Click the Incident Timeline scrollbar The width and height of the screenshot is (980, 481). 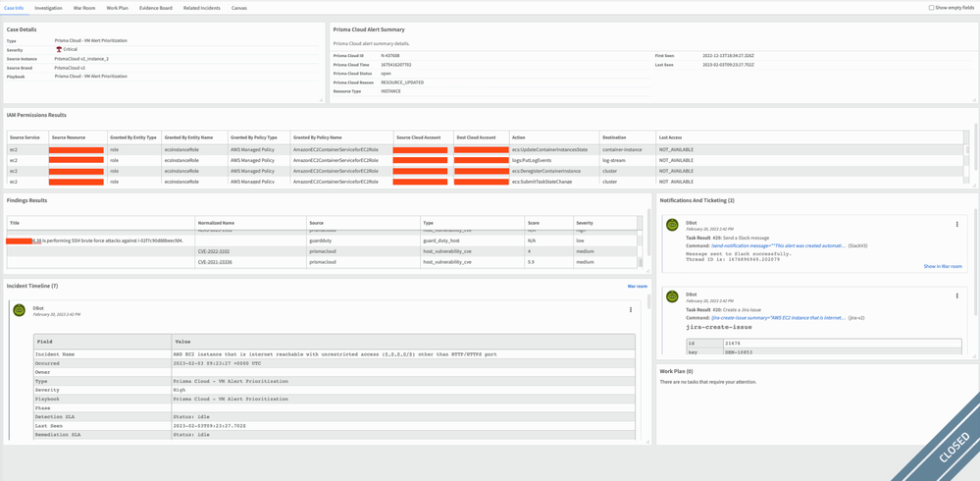(647, 301)
